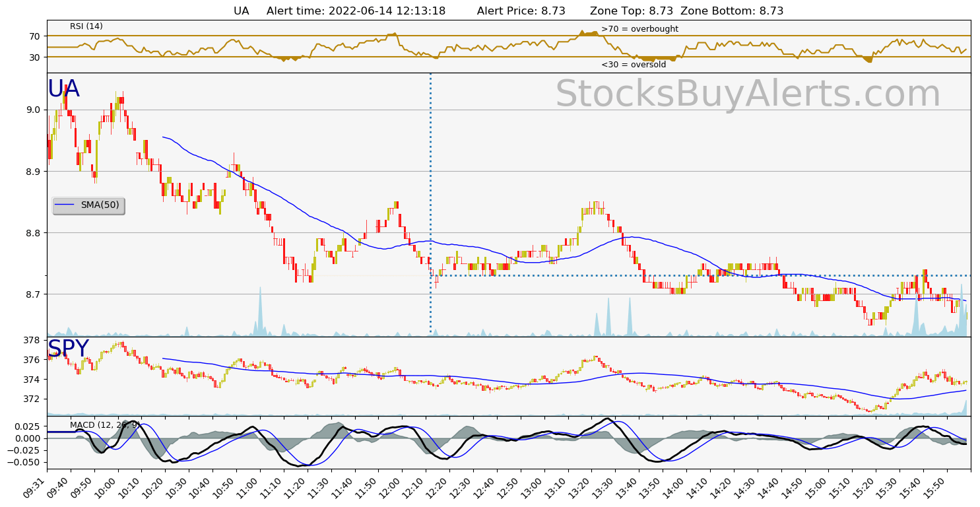Click the SMA(50) legend box

88,205
